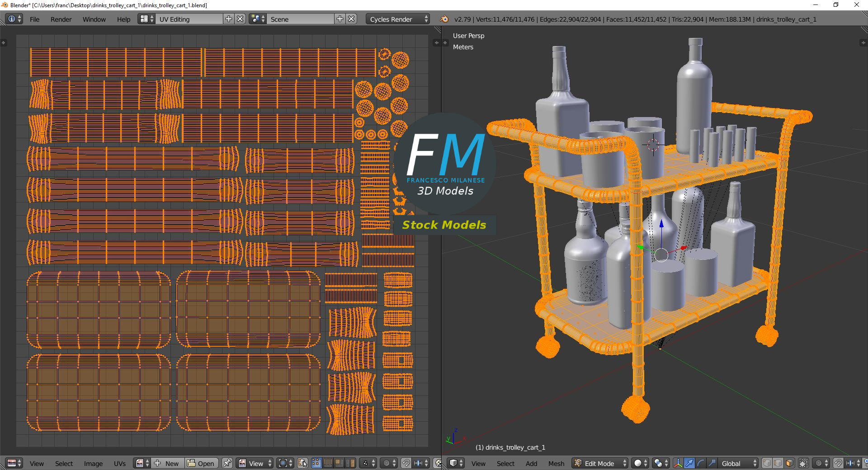Select the translate manipulator arrow icon
This screenshot has height=470, width=868.
[689, 463]
